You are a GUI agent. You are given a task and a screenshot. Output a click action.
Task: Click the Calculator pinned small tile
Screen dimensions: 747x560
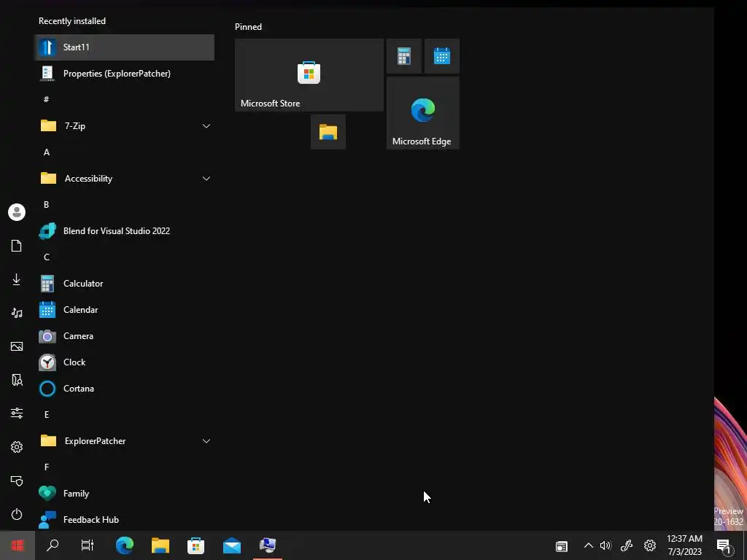click(x=404, y=56)
